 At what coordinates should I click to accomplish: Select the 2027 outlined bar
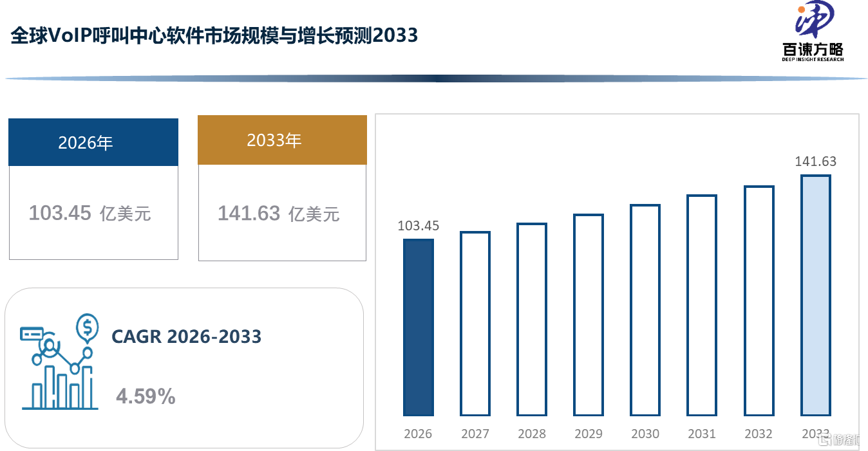point(475,324)
